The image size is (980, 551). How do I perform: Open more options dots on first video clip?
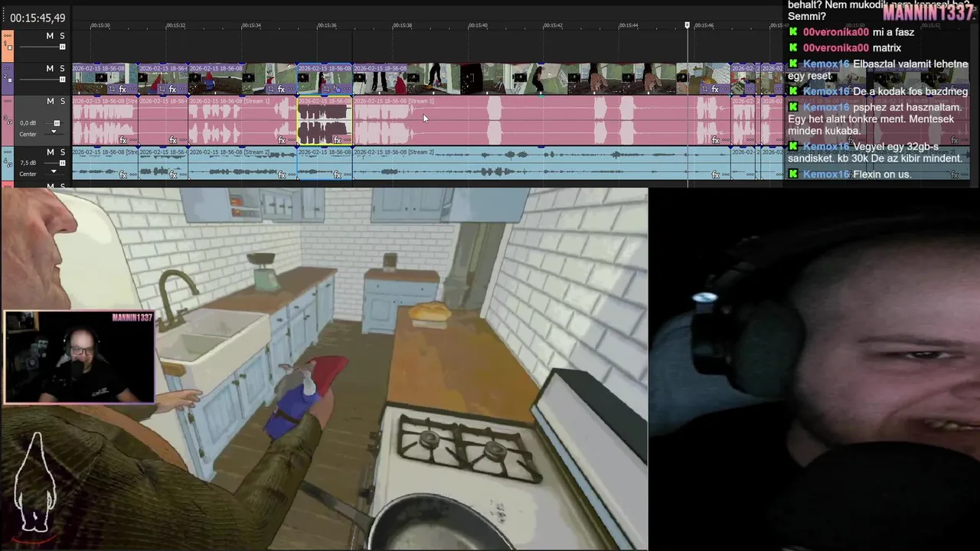[132, 90]
